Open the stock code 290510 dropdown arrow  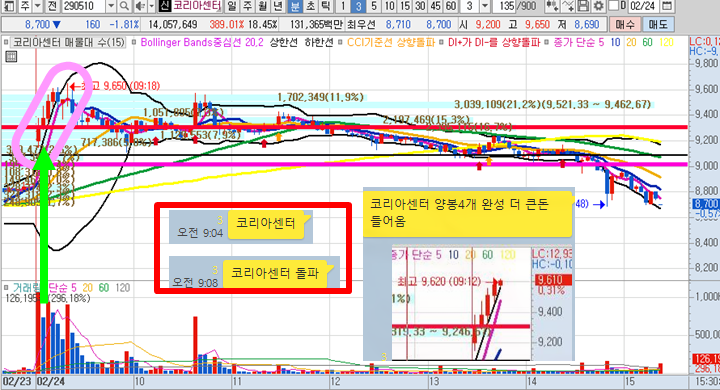coord(111,6)
